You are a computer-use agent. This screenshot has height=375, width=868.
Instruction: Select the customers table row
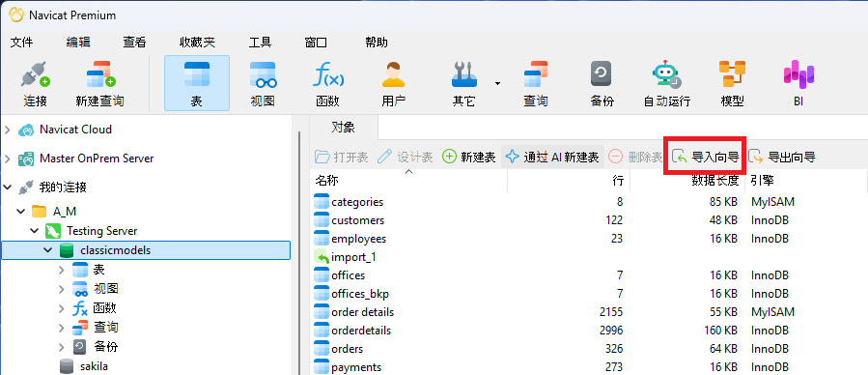tap(588, 220)
